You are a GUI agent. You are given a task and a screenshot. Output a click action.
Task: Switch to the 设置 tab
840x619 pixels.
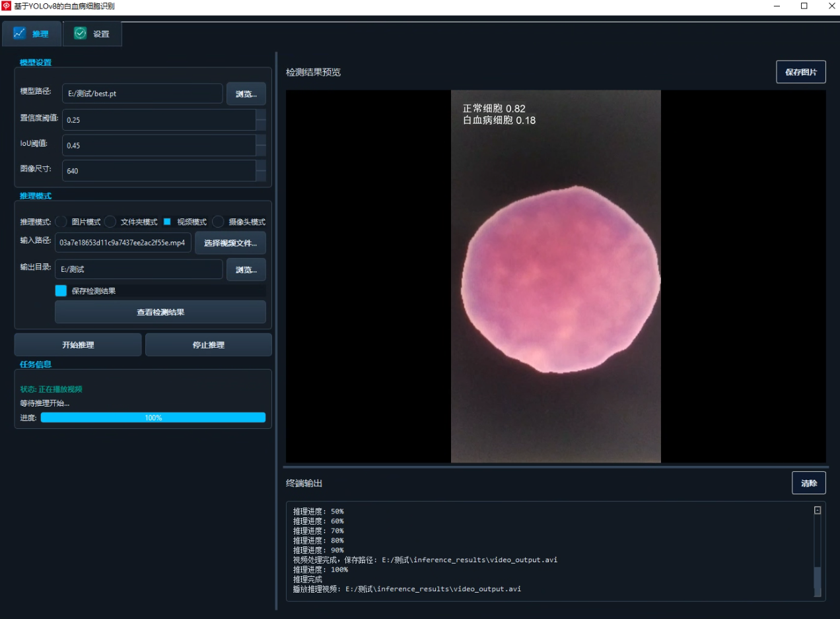(x=92, y=34)
